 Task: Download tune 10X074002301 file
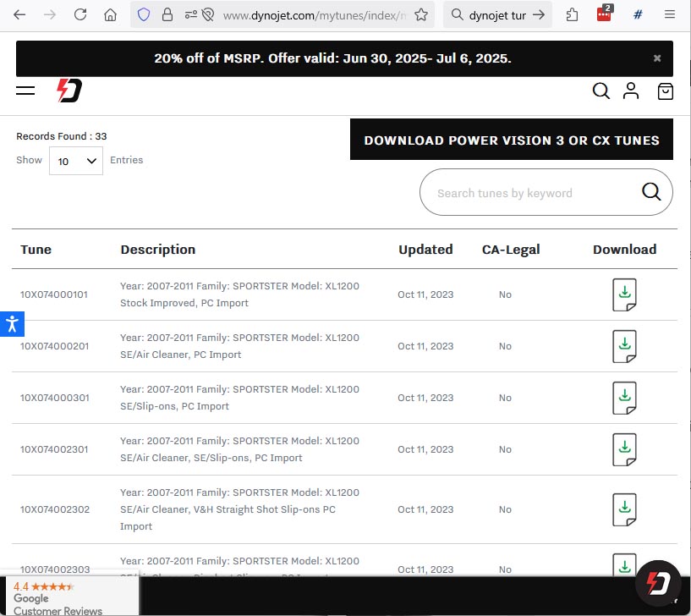tap(624, 449)
